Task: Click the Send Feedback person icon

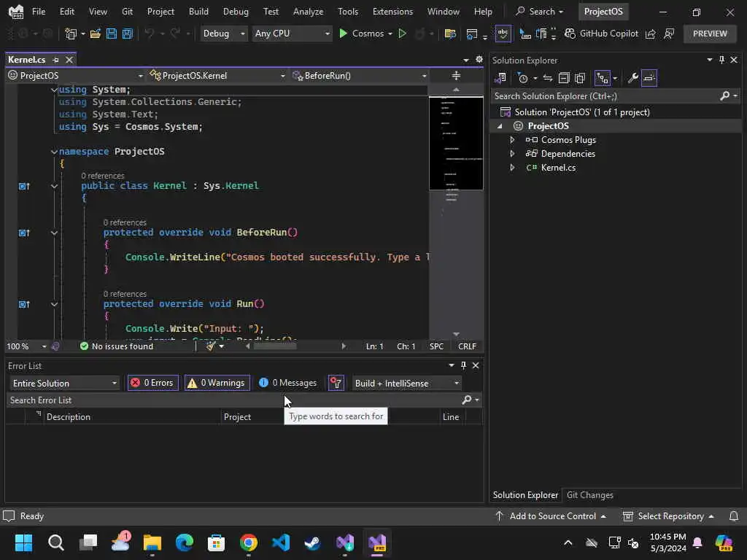Action: point(670,34)
